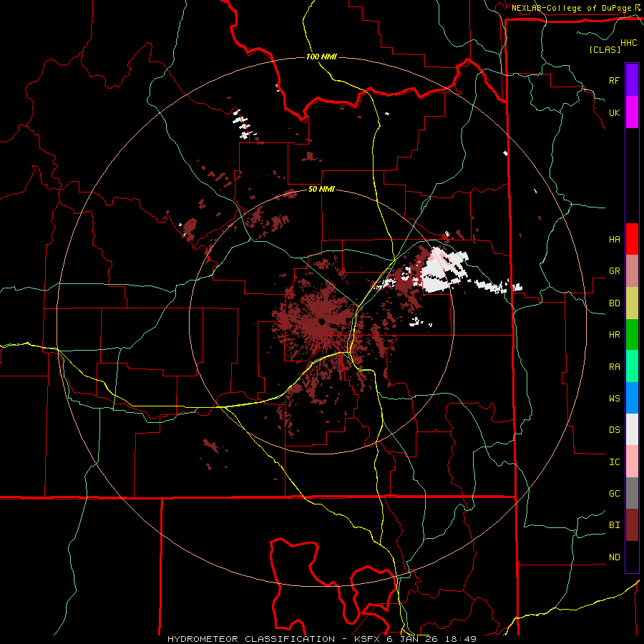
Task: Click the blue WS legend swatch
Action: coord(632,398)
